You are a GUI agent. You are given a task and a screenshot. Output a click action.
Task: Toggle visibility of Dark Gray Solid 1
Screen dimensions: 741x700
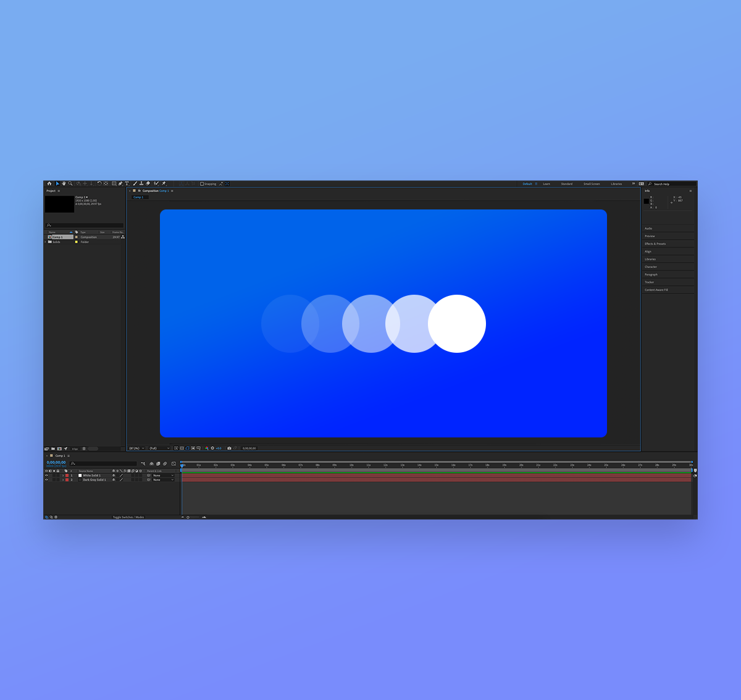point(46,479)
